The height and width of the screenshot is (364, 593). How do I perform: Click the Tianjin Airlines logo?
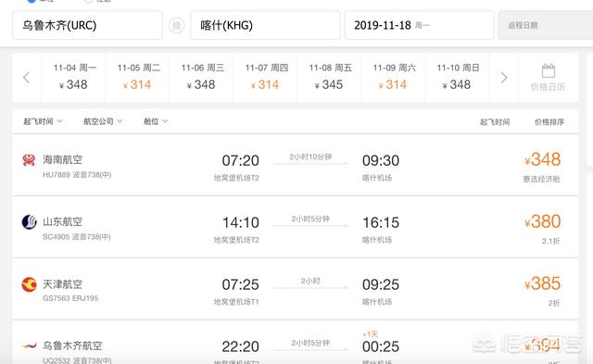29,284
